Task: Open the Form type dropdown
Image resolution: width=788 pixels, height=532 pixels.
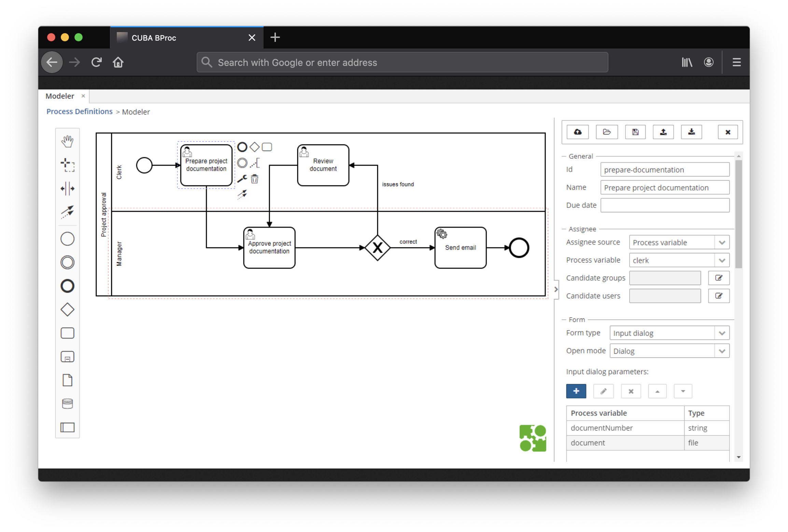Action: point(722,333)
